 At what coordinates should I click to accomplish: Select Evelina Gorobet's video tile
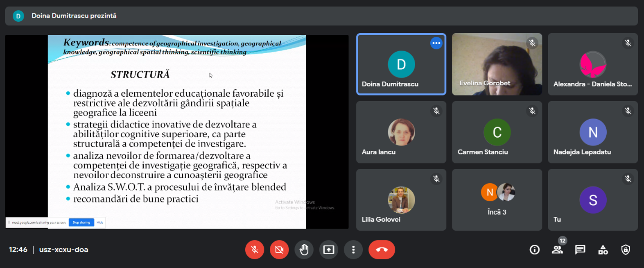coord(497,64)
